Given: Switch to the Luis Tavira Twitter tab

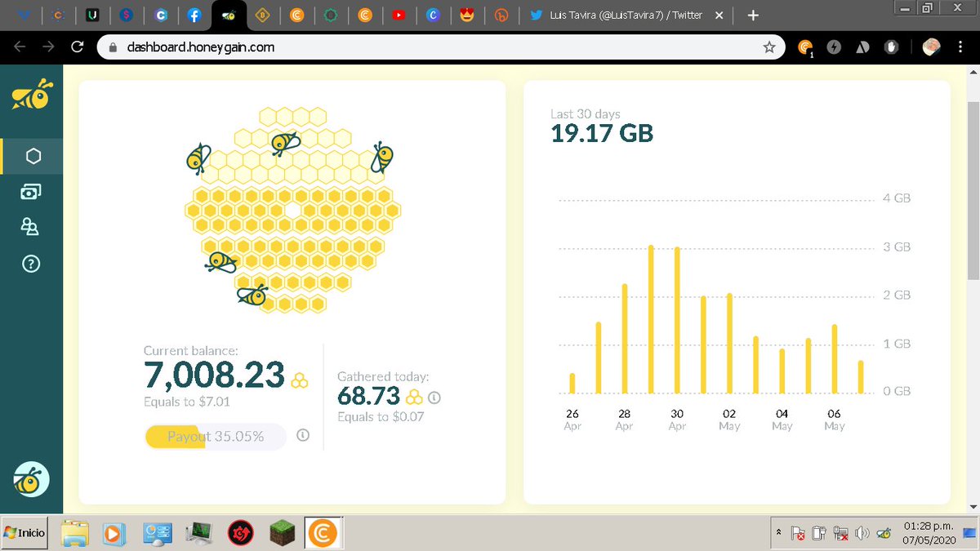Looking at the screenshot, I should 626,15.
